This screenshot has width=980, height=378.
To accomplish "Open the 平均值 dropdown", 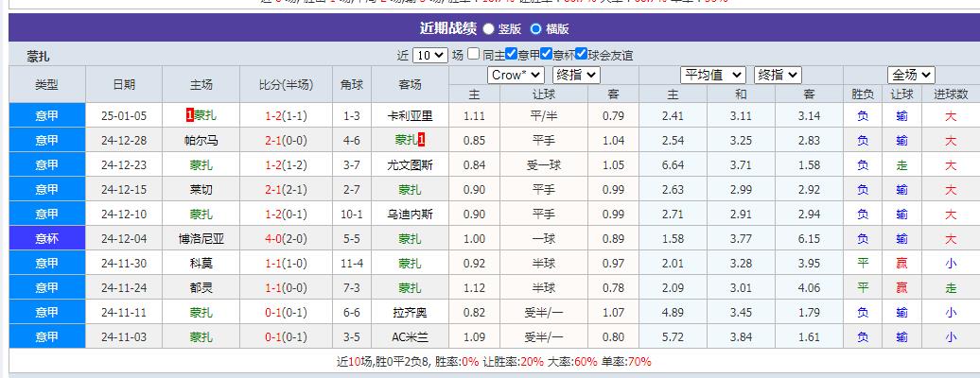I will [x=713, y=75].
